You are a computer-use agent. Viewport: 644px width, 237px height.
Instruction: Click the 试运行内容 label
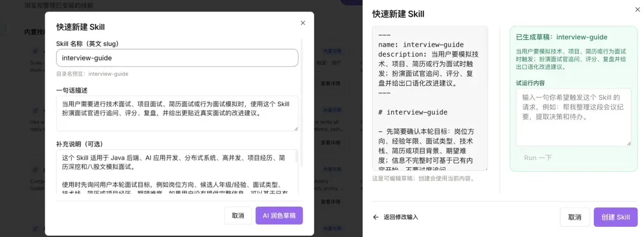[530, 83]
